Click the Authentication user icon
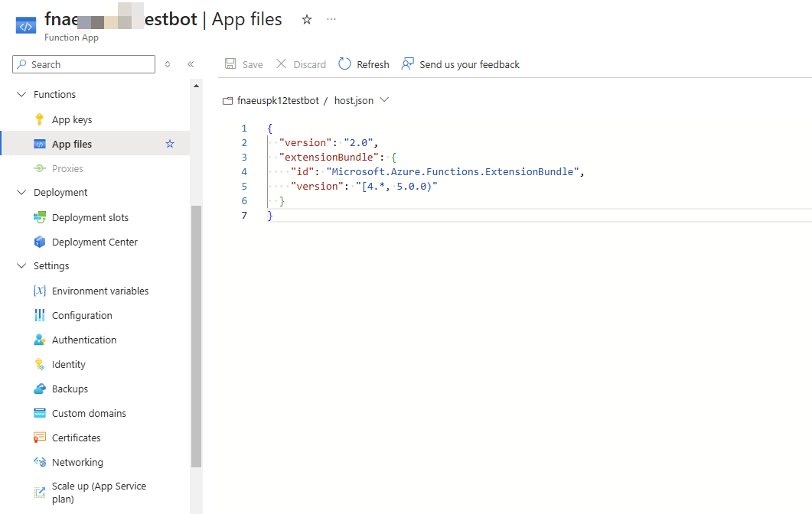Viewport: 812px width, 514px height. [39, 340]
